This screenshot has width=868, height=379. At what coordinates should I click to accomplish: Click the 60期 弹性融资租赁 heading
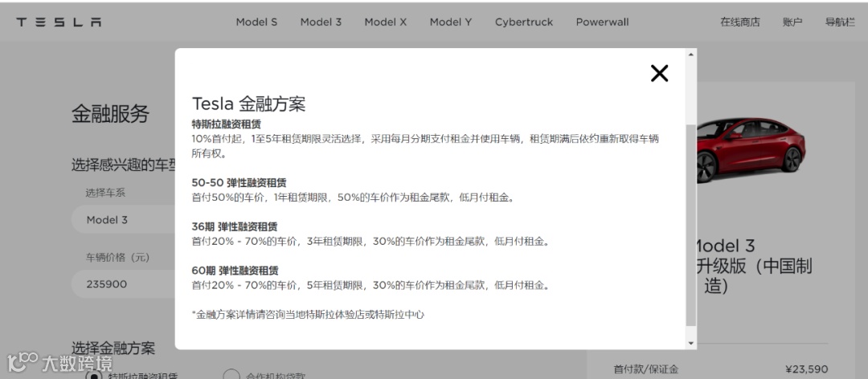(x=235, y=271)
